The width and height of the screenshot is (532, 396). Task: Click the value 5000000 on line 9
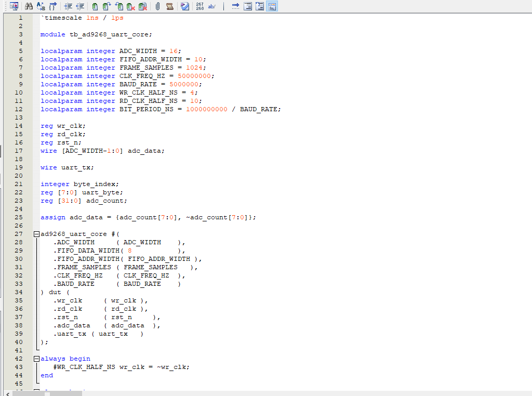pos(184,84)
